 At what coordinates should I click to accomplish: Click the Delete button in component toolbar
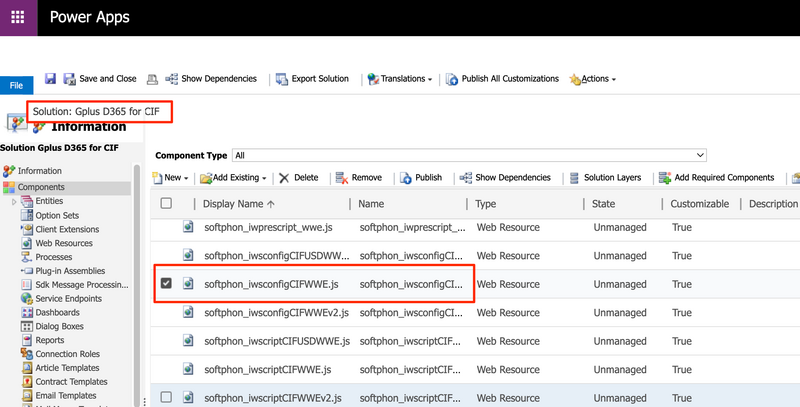[298, 177]
